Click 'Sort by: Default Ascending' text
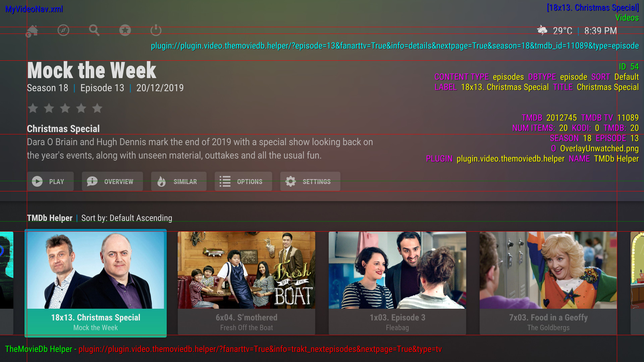The width and height of the screenshot is (644, 362). point(127,218)
